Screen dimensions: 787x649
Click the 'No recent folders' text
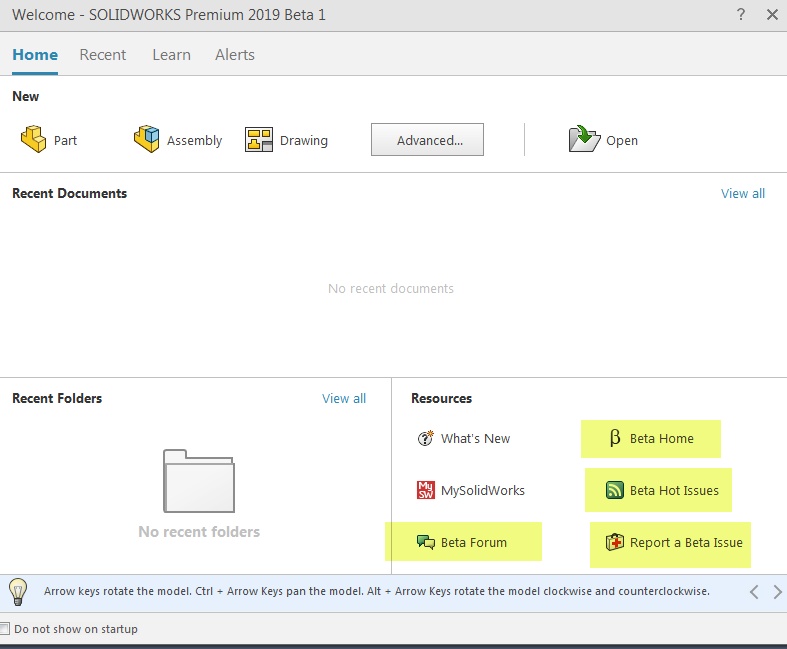(x=199, y=531)
